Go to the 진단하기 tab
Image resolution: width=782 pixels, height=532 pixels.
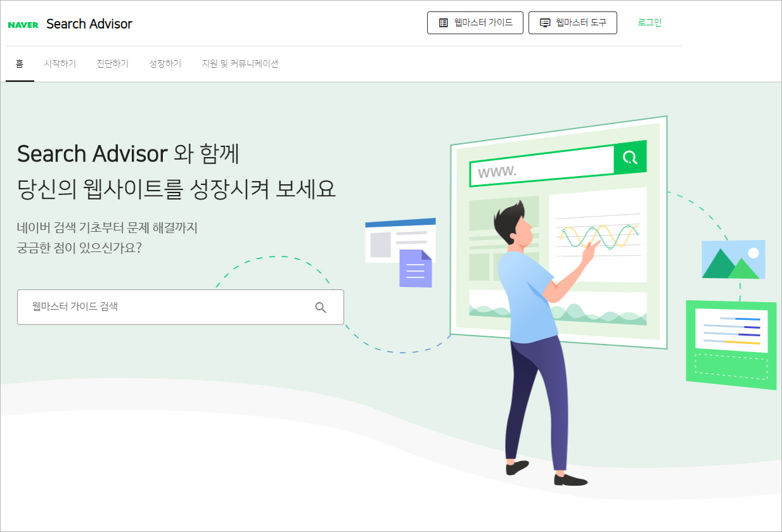[113, 63]
